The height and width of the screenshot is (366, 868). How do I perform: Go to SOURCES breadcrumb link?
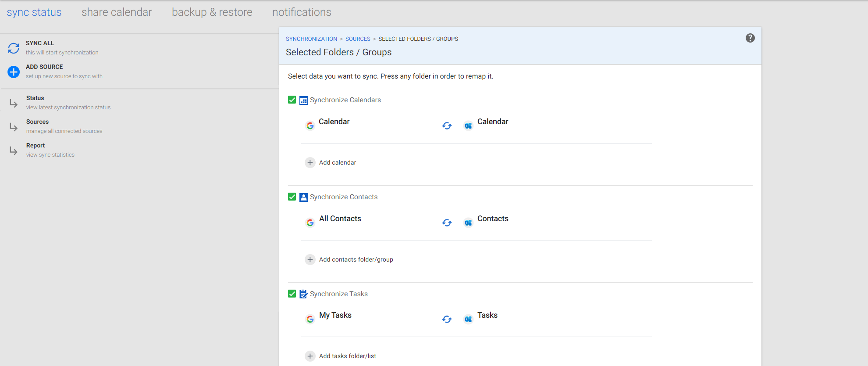coord(358,39)
